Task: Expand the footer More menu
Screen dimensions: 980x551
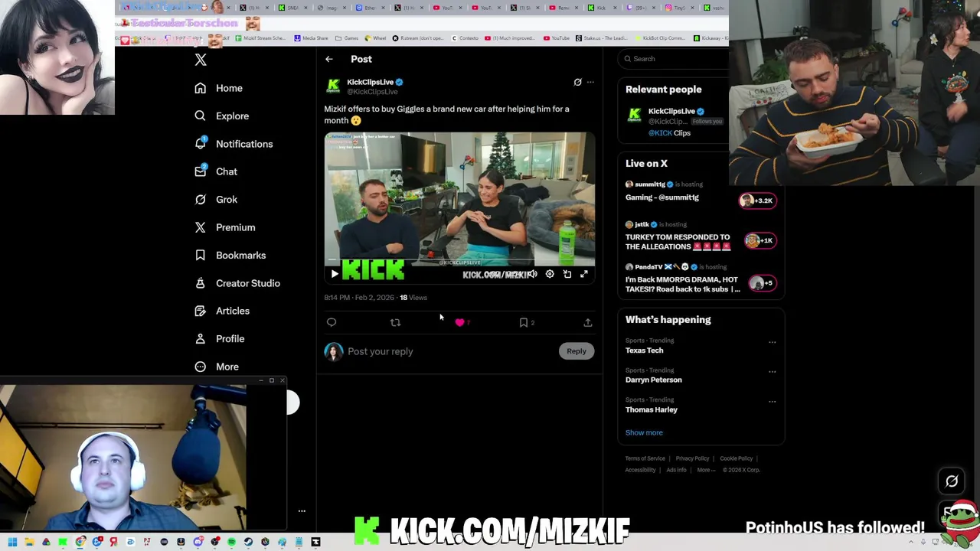Action: [x=705, y=470]
